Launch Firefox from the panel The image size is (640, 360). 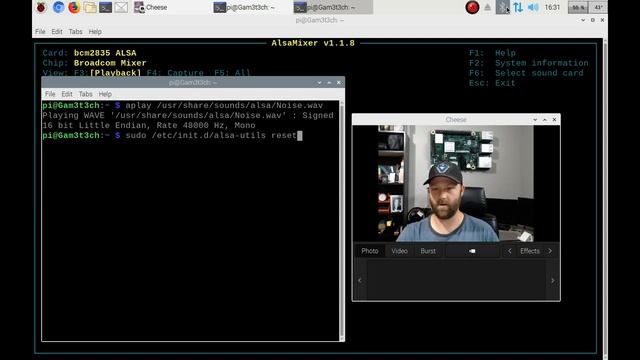click(x=74, y=7)
